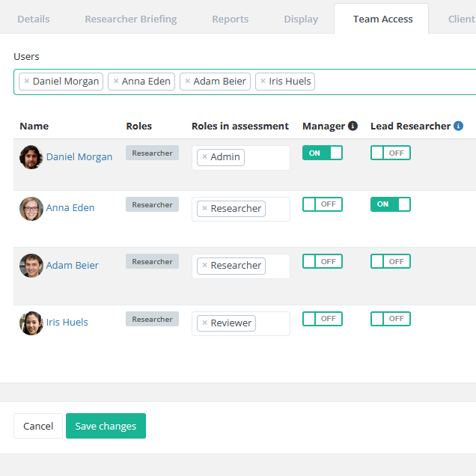476x476 pixels.
Task: Remove Reviewer role from Iris Huels
Action: 204,323
